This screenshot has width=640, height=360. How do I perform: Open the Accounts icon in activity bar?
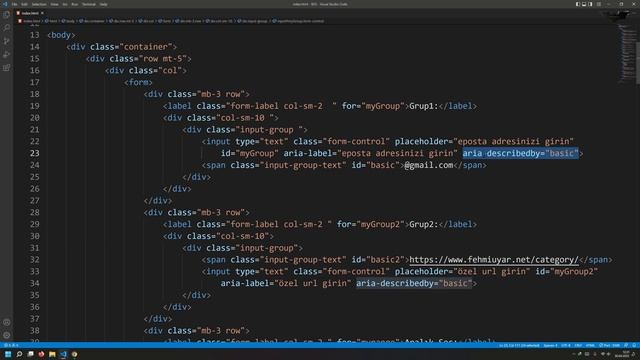(7, 322)
